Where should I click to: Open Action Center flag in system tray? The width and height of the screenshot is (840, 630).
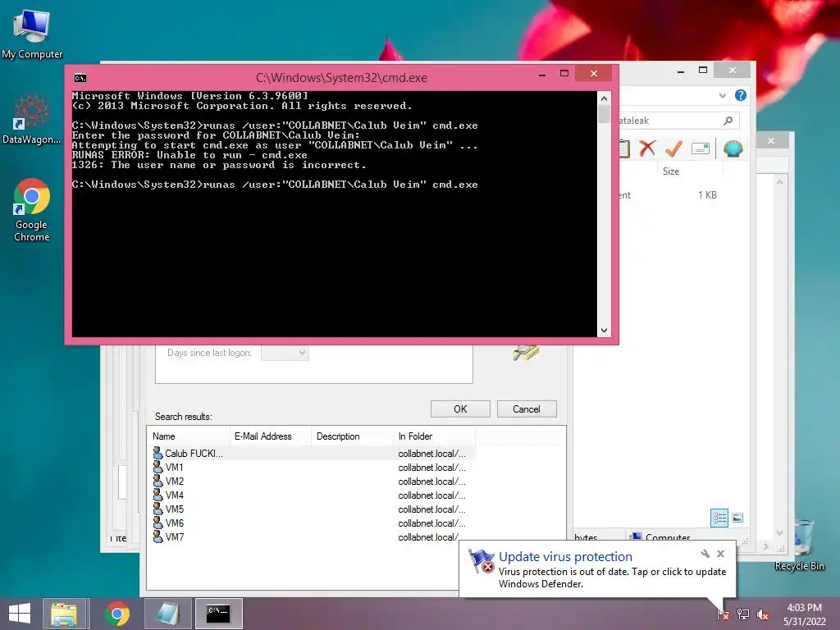pos(723,614)
